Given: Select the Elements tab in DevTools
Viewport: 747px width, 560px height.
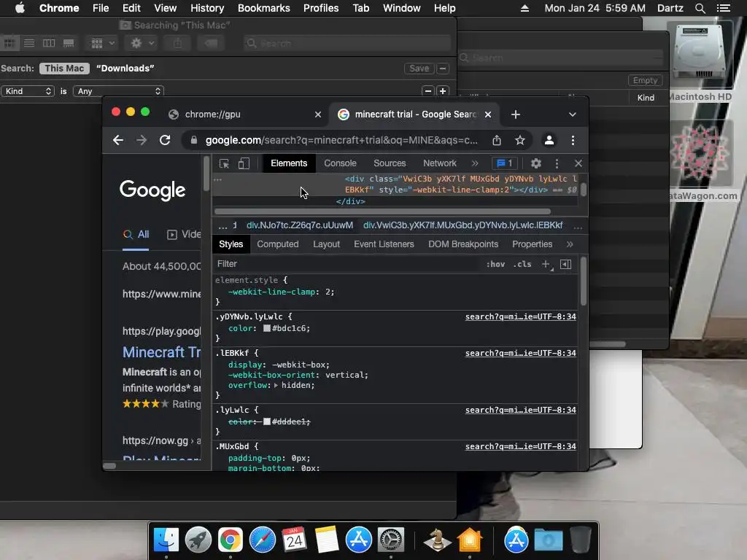Looking at the screenshot, I should (289, 163).
